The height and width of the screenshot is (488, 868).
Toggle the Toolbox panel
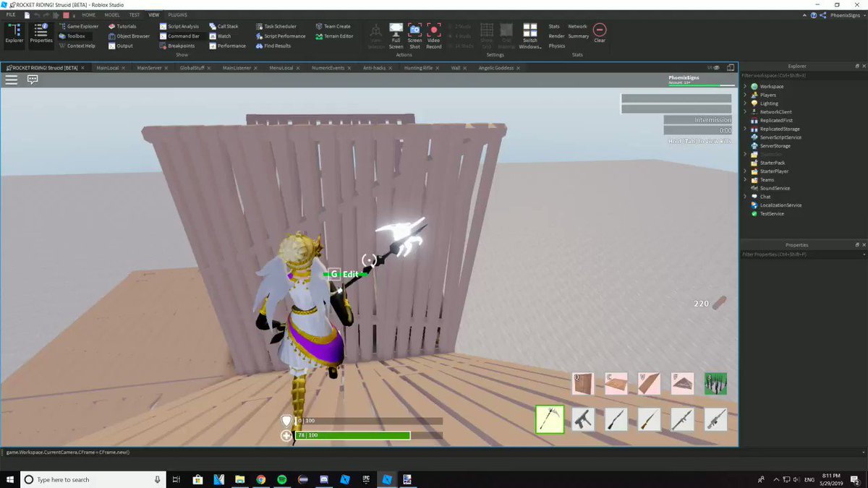click(x=72, y=35)
